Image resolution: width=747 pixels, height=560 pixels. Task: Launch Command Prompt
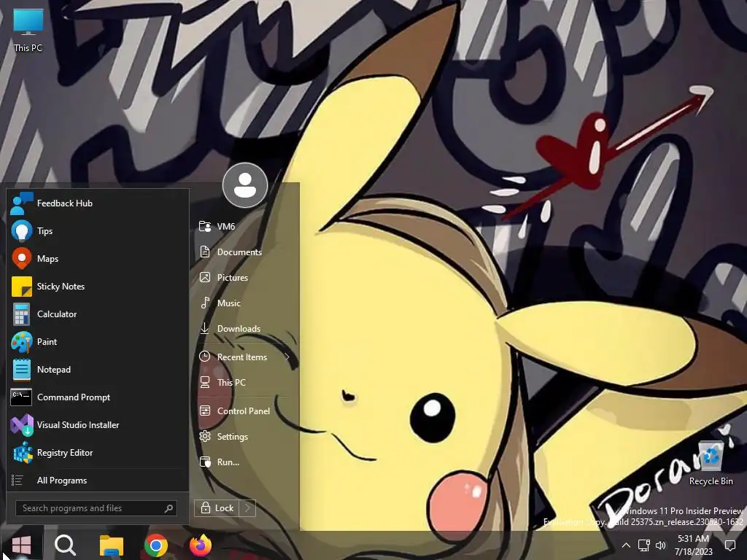point(97,397)
